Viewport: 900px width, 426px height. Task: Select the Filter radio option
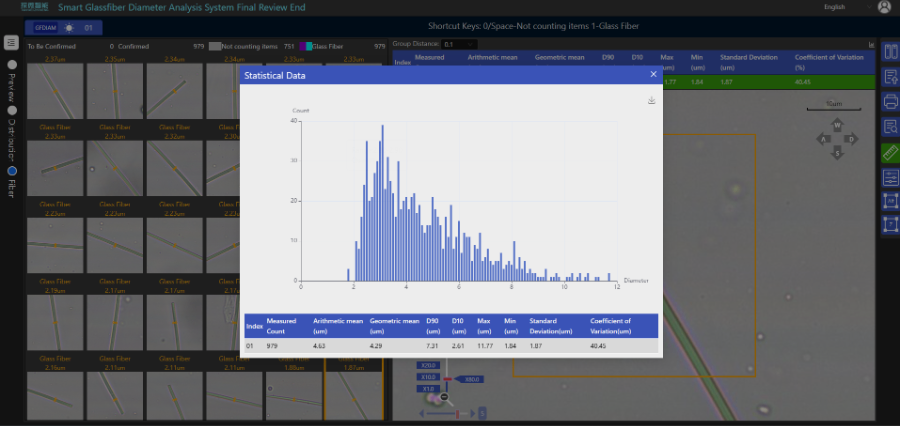tap(11, 154)
